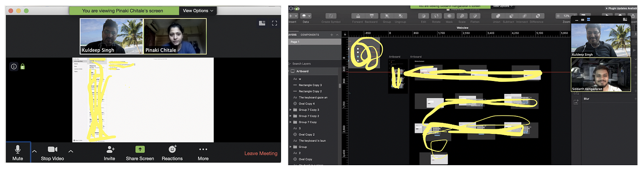Select Siddarth Kengadaran video thumbnail

[x=601, y=74]
